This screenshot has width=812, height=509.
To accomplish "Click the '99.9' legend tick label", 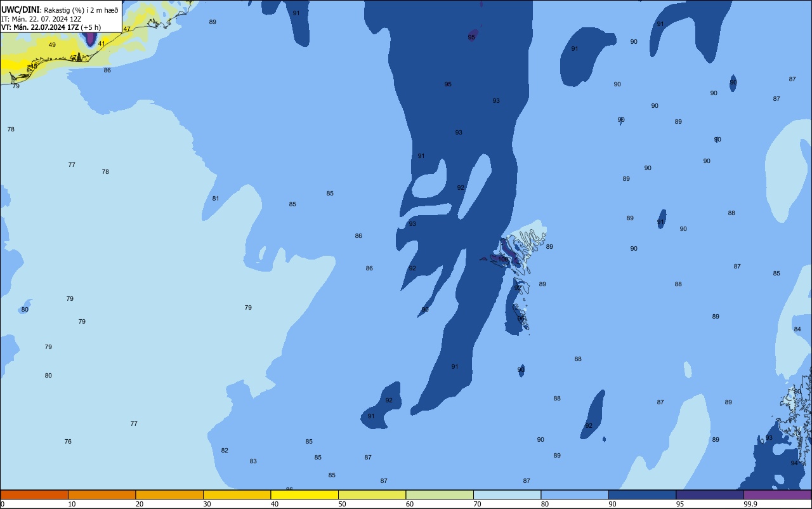I will point(750,504).
